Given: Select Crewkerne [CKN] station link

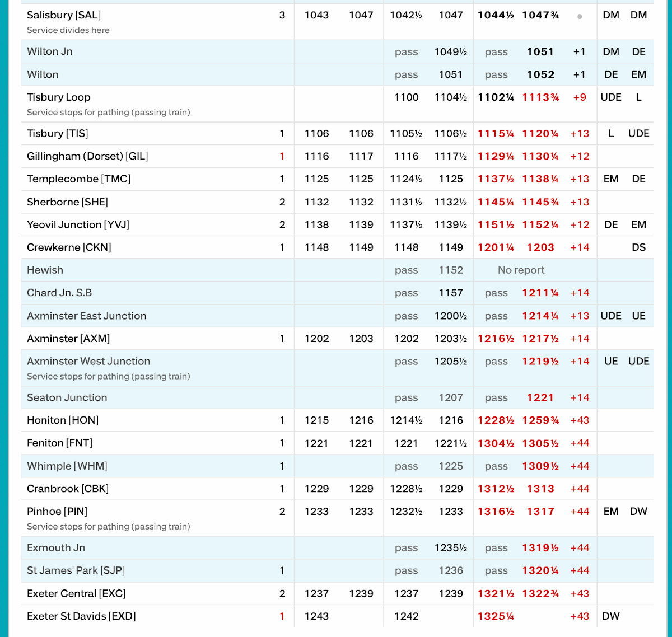Looking at the screenshot, I should [69, 247].
